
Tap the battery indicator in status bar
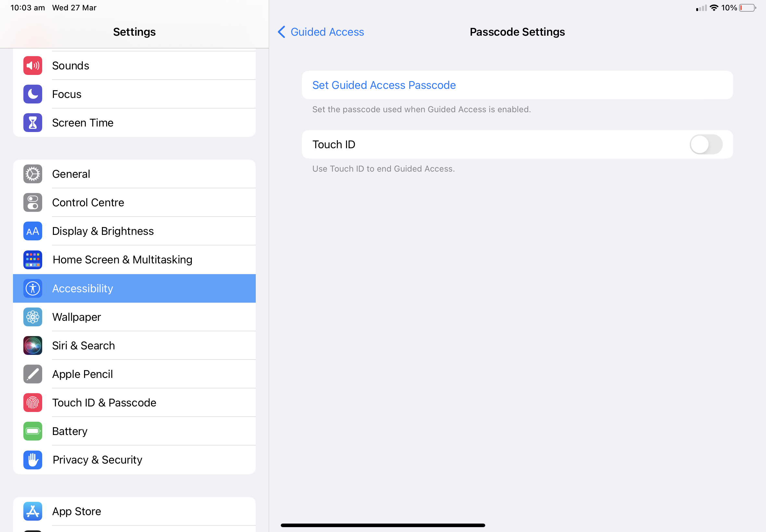coord(747,8)
